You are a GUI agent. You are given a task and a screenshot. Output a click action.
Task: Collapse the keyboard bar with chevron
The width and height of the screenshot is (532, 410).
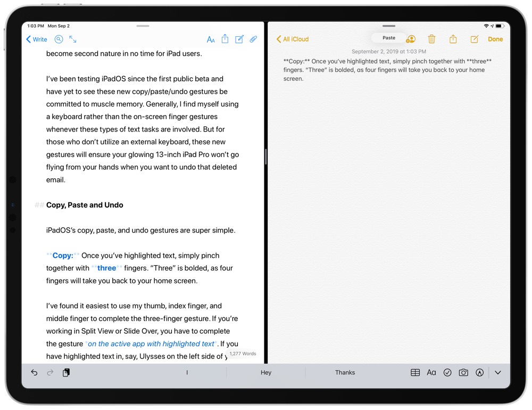click(498, 373)
